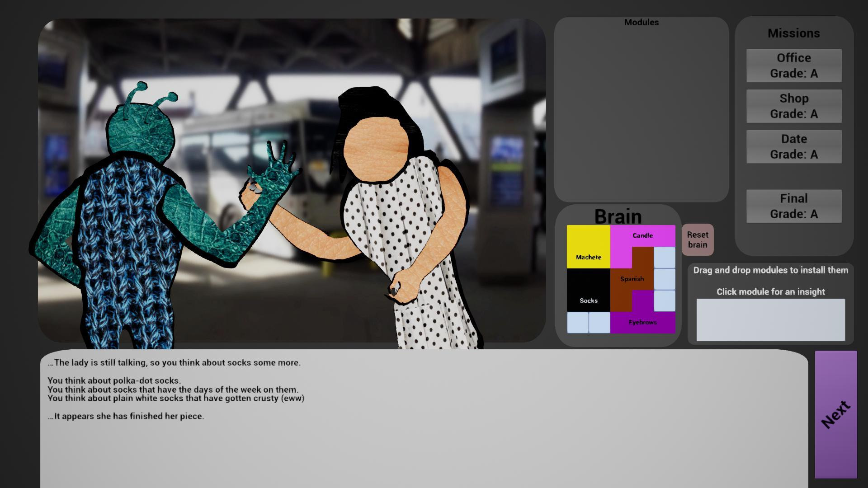Click "Drag and drop modules to install them"

[x=770, y=270]
